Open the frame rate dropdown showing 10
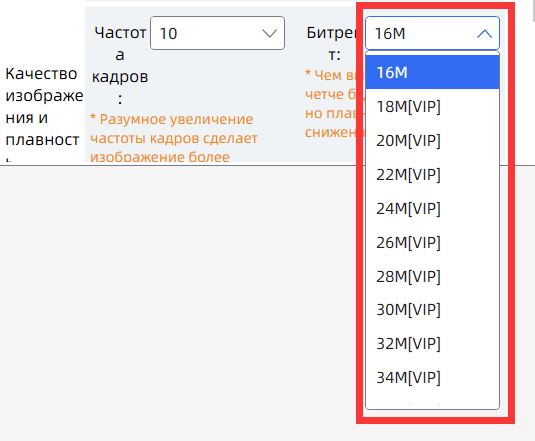The height and width of the screenshot is (441, 535). pos(217,33)
